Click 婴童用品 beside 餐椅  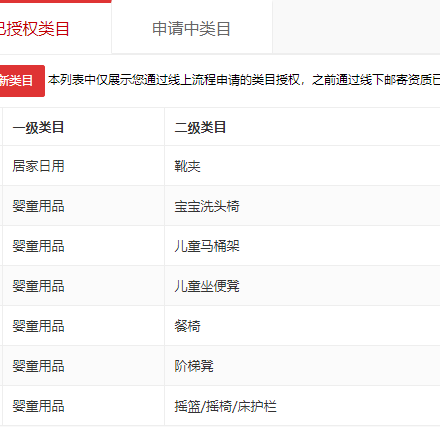(38, 326)
